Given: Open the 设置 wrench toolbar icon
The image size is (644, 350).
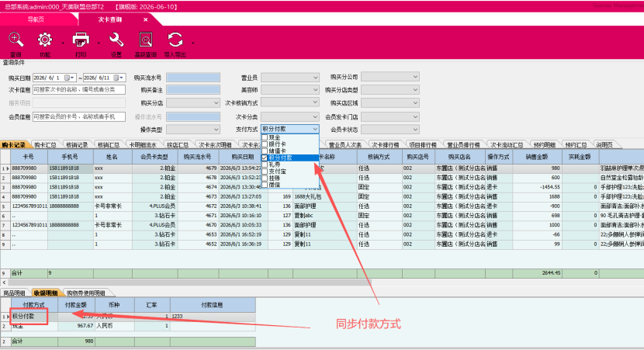Looking at the screenshot, I should coord(116,40).
